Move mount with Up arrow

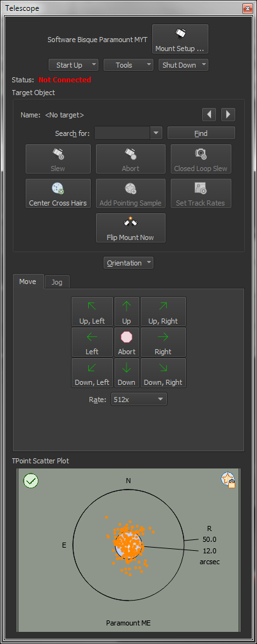point(127,311)
